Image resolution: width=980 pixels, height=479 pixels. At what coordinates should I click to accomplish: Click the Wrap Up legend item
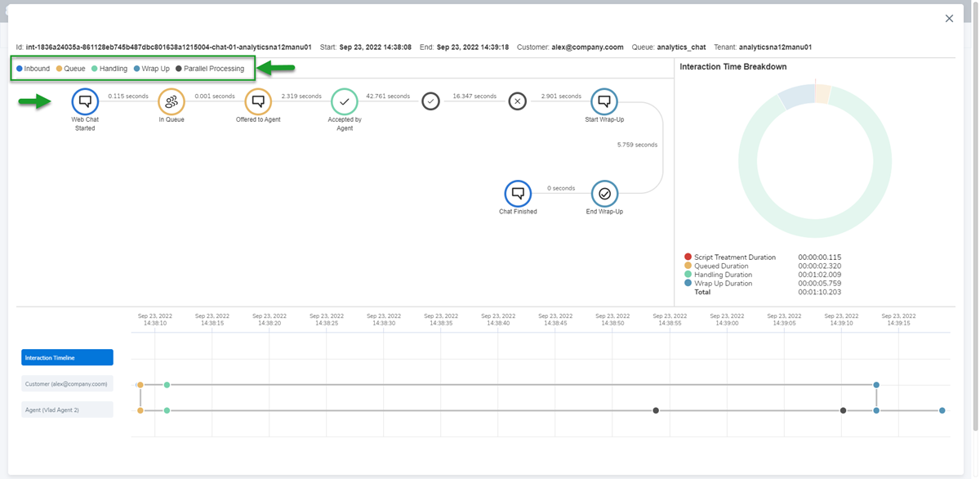[x=151, y=69]
